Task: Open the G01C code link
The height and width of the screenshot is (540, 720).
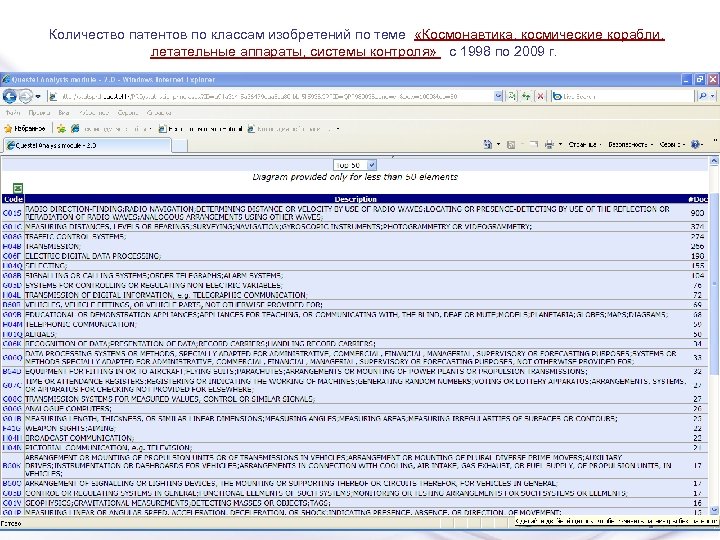Action: pos(12,227)
